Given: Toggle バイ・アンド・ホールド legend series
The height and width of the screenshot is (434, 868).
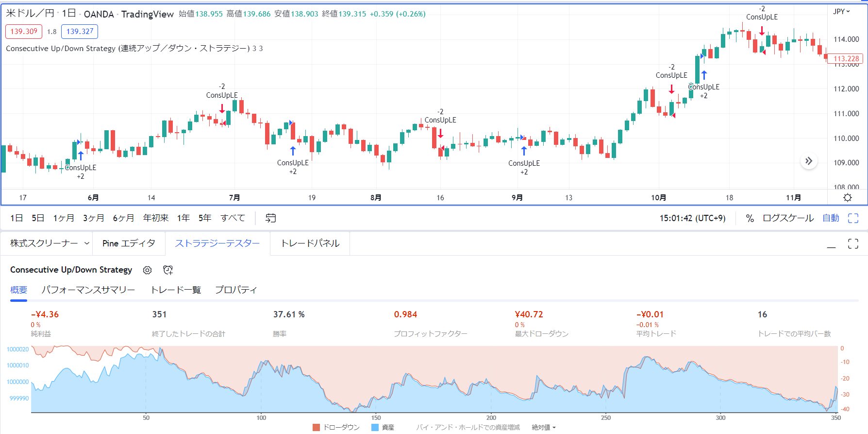Looking at the screenshot, I should coord(468,427).
